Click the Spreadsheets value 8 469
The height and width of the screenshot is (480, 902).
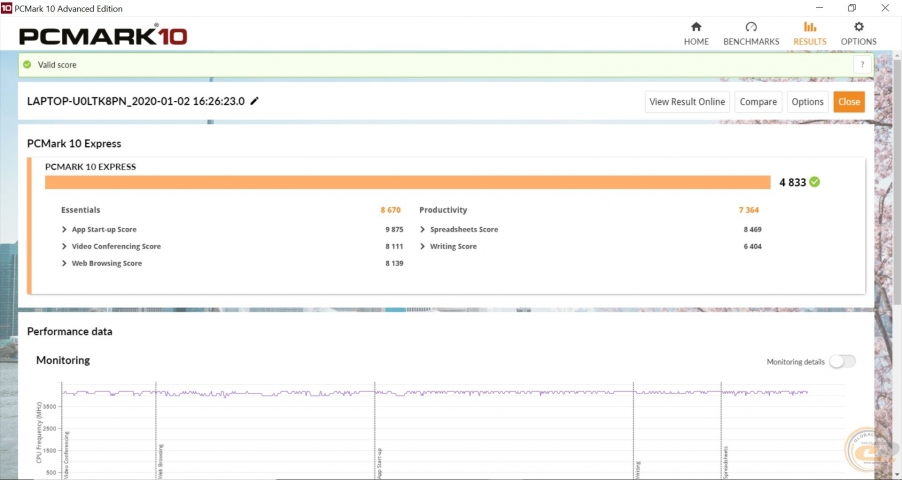click(x=752, y=229)
